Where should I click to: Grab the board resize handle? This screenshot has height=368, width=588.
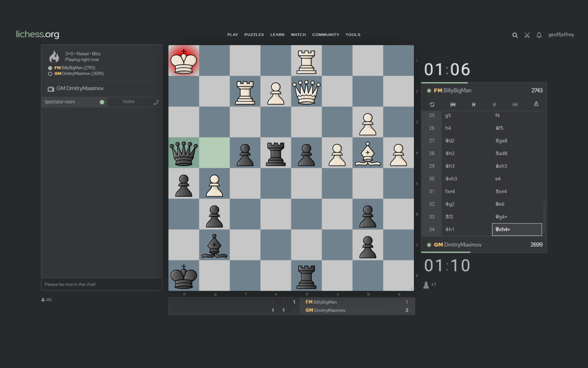[x=411, y=288]
